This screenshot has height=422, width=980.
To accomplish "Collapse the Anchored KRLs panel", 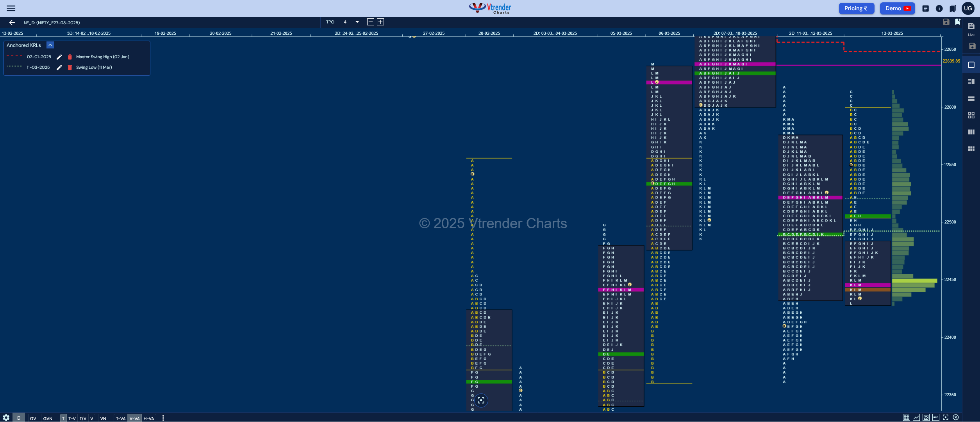I will coord(50,45).
